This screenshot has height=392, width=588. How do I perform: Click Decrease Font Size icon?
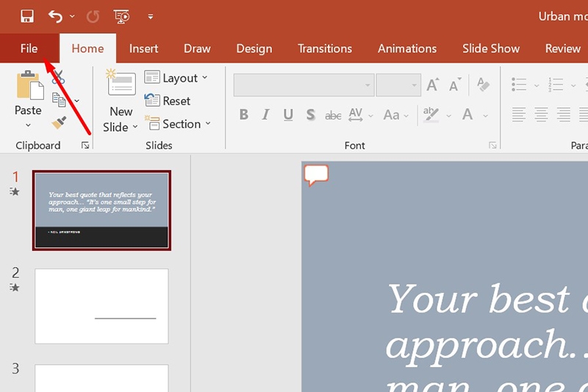[455, 85]
